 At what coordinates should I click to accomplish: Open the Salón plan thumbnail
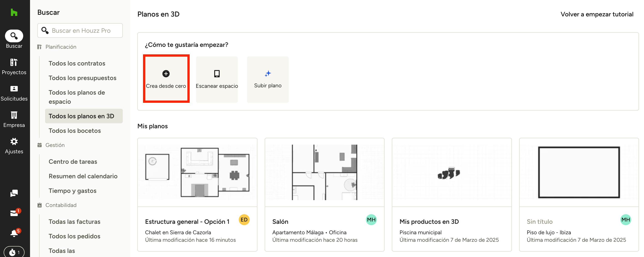(x=324, y=172)
